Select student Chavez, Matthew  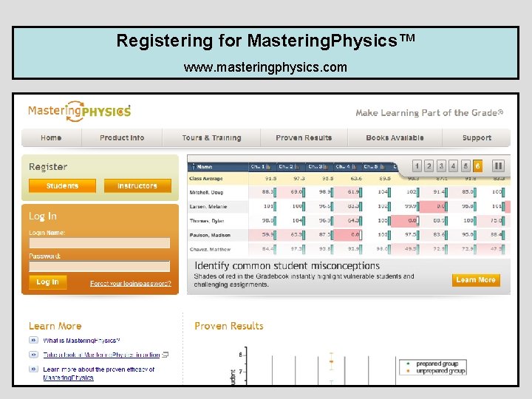coord(210,250)
